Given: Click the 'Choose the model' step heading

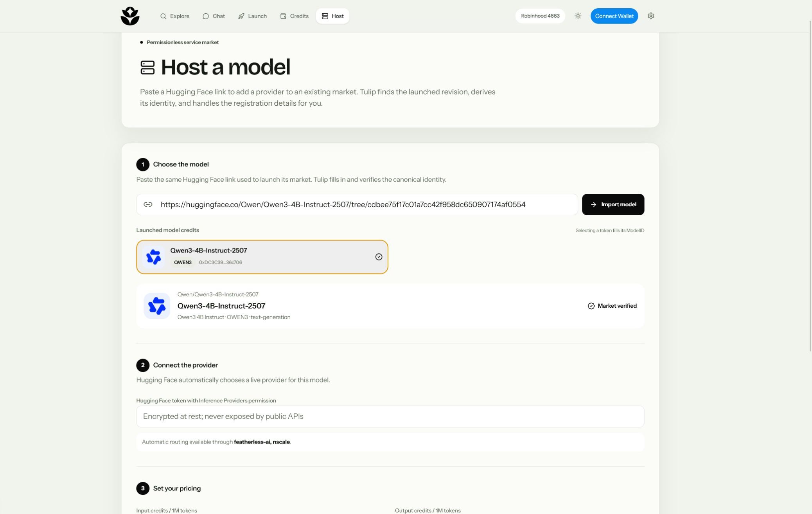Looking at the screenshot, I should (181, 164).
